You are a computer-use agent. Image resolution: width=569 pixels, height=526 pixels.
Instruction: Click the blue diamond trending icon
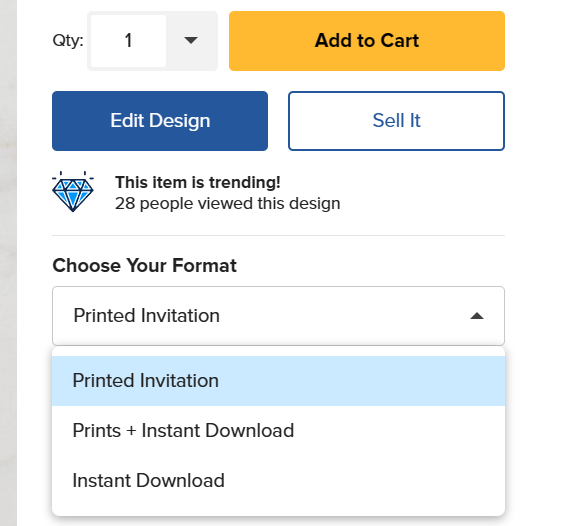(73, 192)
